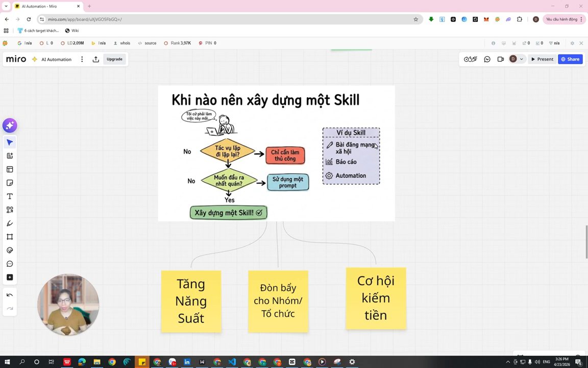
Task: Click the presenter webcam bubble
Action: coord(68,305)
